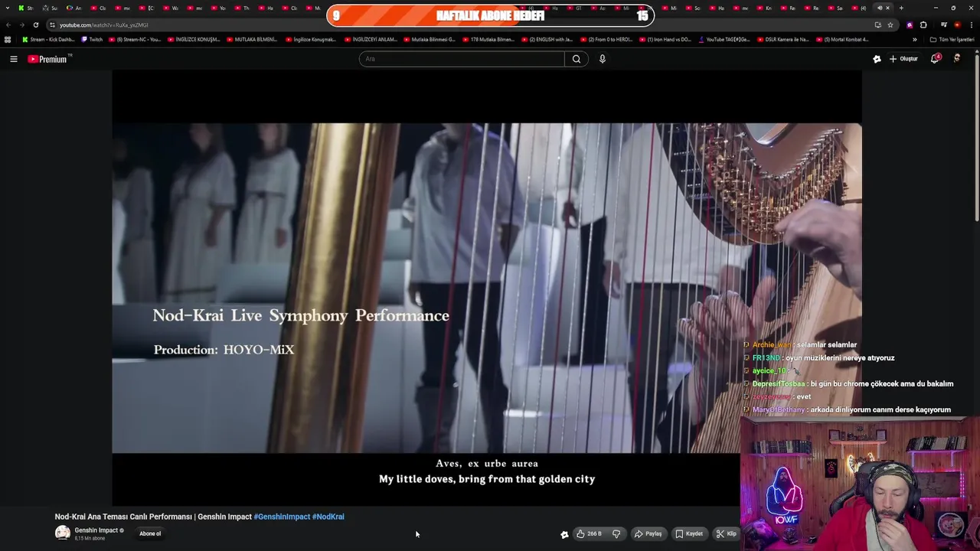Switch to the third tab labeled An

(74, 8)
